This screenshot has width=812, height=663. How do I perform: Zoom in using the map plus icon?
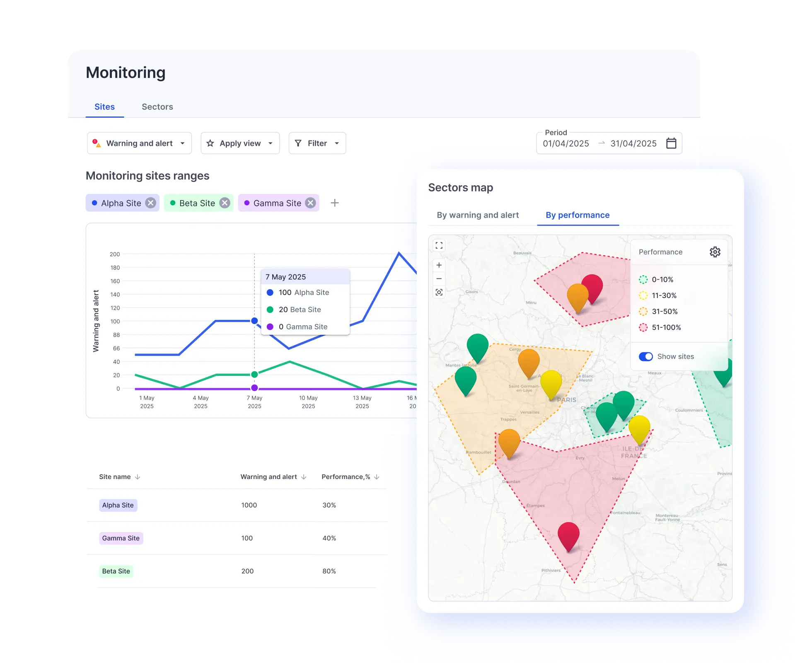[439, 265]
